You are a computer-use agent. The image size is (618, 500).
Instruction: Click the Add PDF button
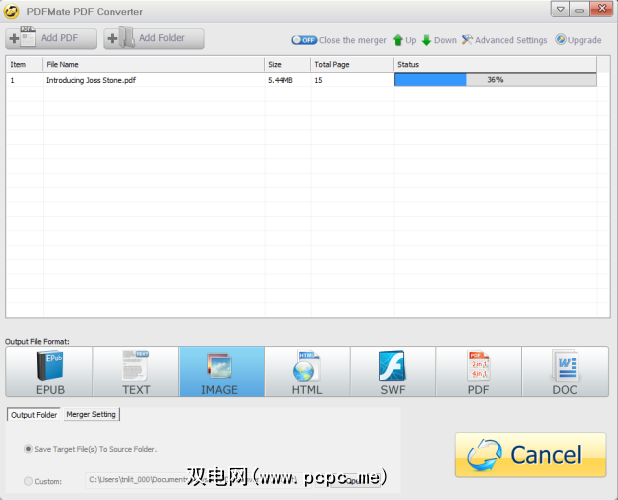(x=51, y=38)
